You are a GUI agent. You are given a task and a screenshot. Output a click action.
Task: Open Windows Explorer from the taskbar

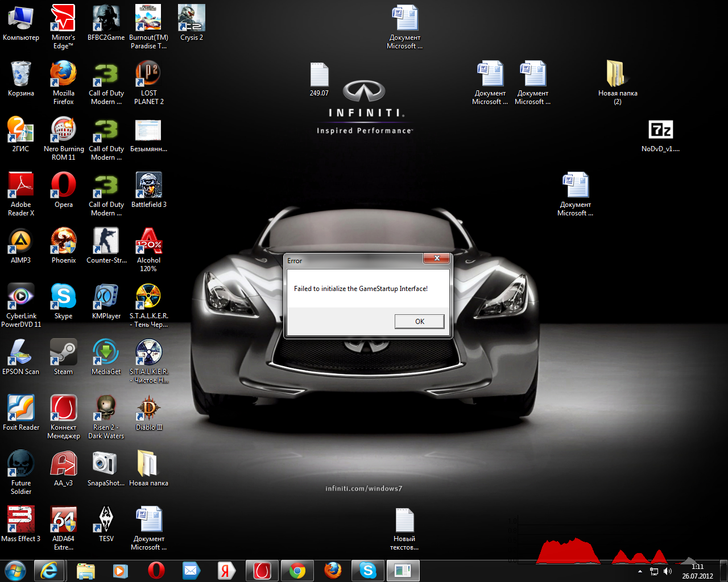86,570
